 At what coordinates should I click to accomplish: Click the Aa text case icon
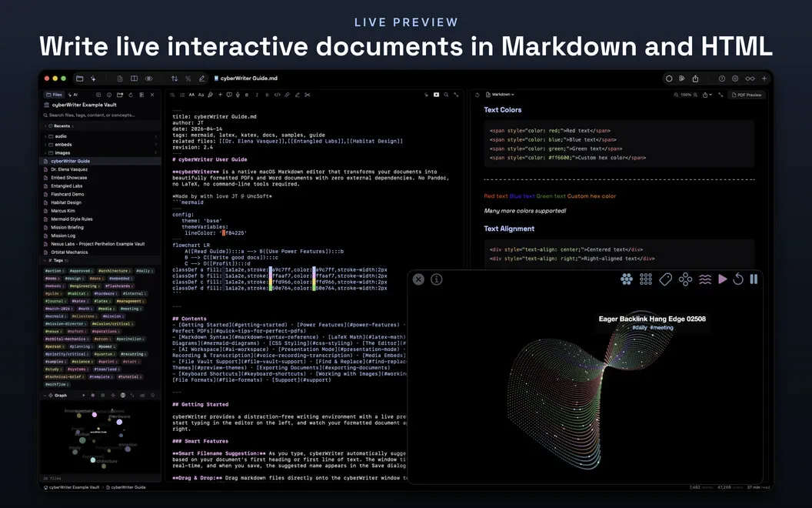pyautogui.click(x=201, y=95)
